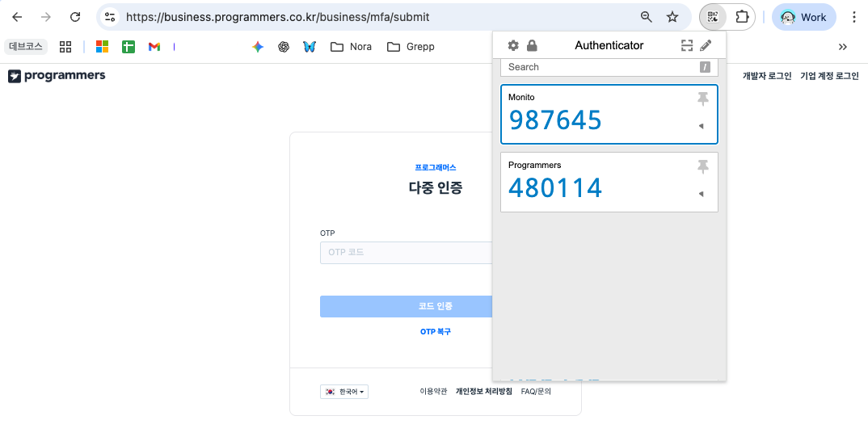Go forward to next page

coord(46,17)
